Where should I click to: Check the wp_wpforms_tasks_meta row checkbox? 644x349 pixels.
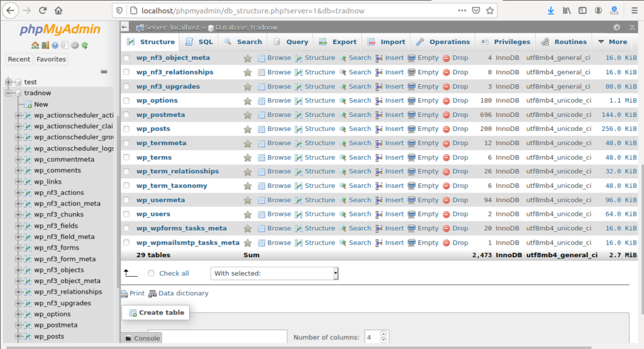(126, 229)
